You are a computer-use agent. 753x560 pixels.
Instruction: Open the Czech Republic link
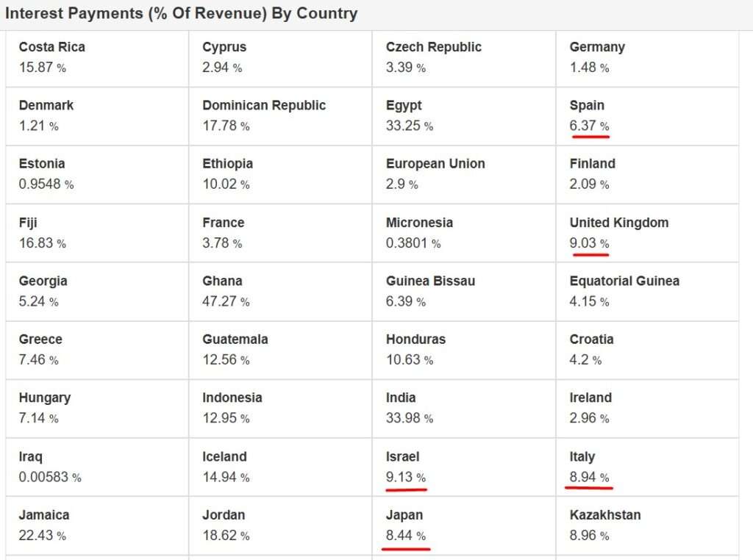pyautogui.click(x=434, y=47)
